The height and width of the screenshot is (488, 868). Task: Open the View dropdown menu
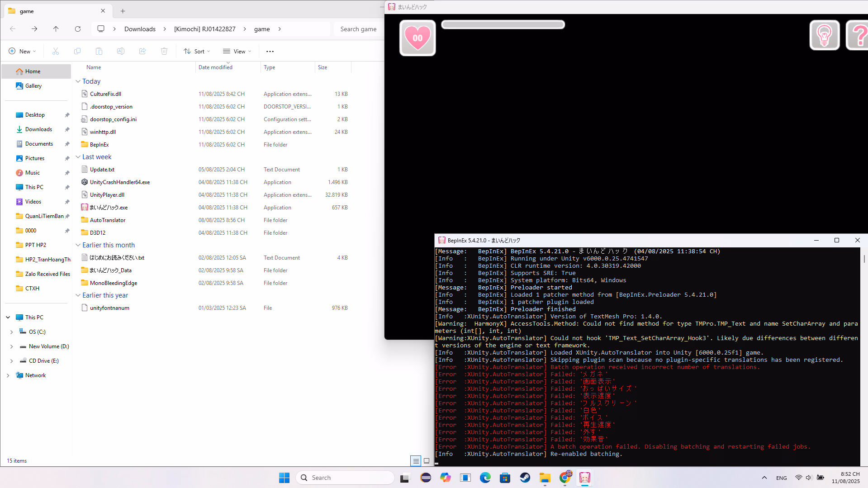(237, 52)
